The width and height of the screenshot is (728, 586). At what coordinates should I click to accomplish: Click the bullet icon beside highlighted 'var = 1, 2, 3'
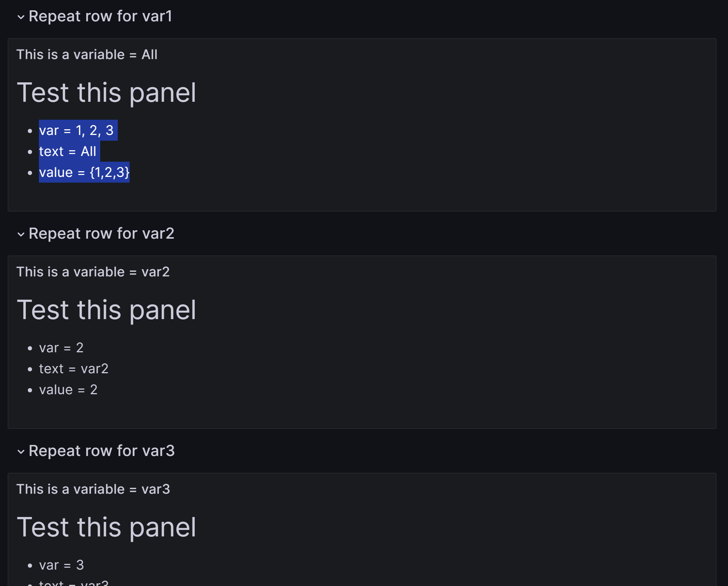tap(30, 131)
